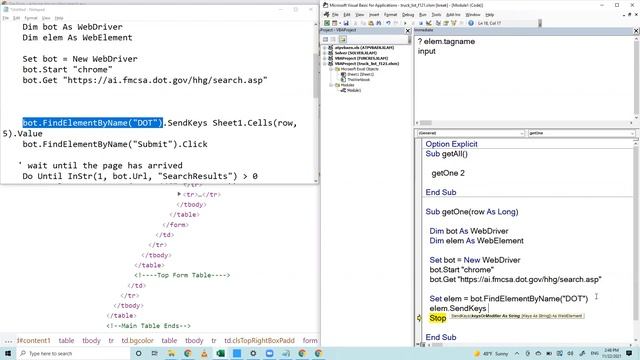Click the Main Table Ends comment
The image size is (640, 360).
(149, 326)
